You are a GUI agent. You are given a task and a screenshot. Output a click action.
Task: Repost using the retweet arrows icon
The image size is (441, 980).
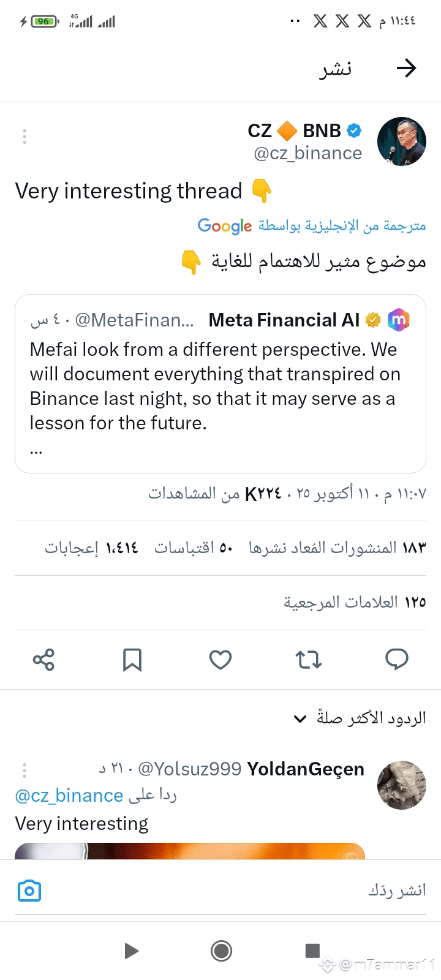[309, 660]
